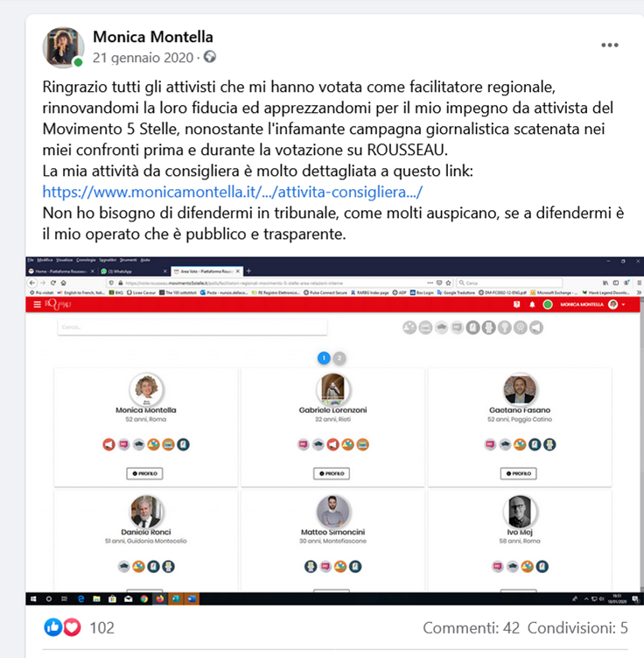
Task: View Commenti: 42 comments
Action: [471, 627]
